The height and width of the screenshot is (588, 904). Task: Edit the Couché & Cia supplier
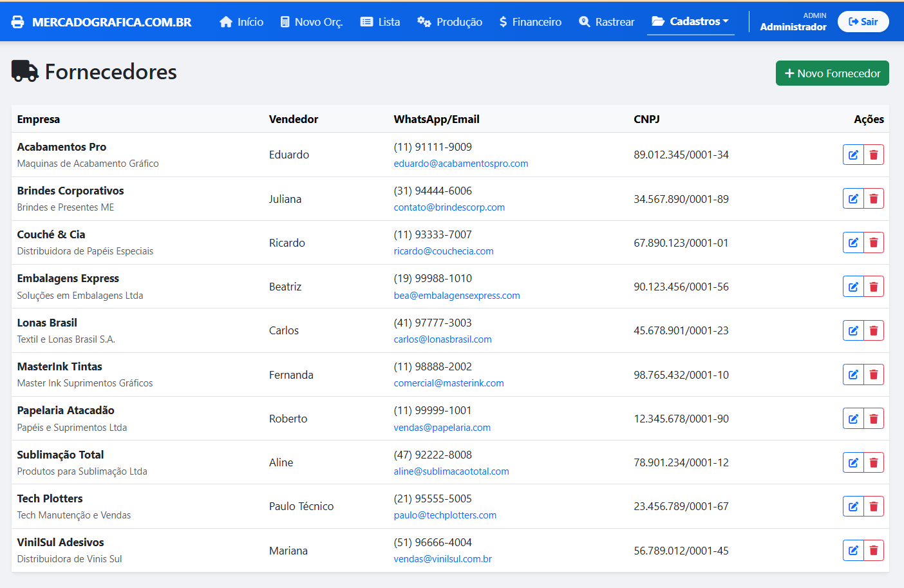coord(853,243)
